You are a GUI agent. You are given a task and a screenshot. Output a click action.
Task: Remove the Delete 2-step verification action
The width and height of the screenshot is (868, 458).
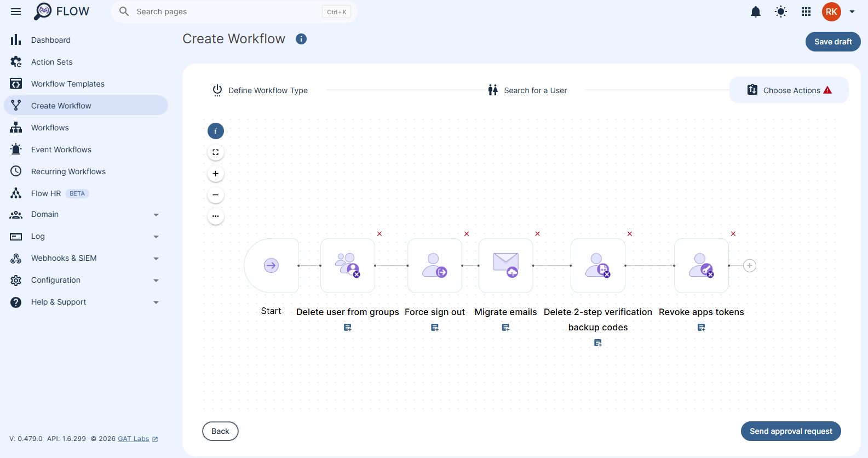(x=630, y=234)
